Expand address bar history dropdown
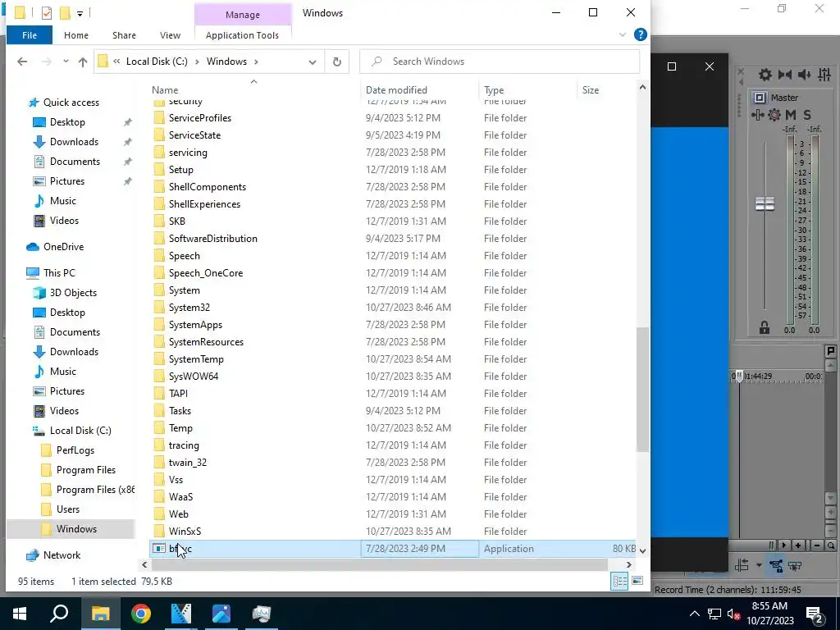 (313, 62)
